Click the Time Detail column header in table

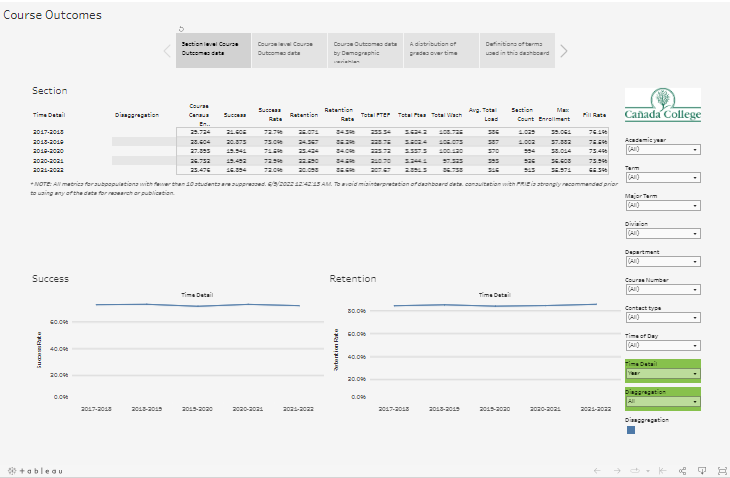tap(49, 115)
